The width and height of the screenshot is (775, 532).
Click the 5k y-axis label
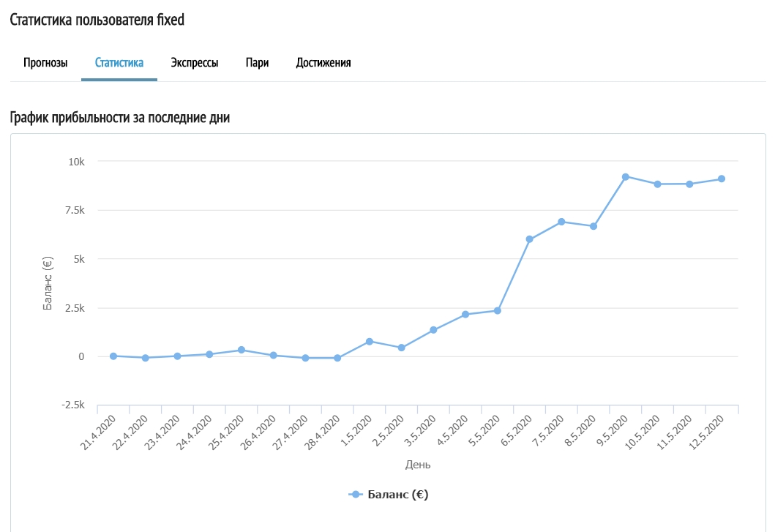point(79,259)
